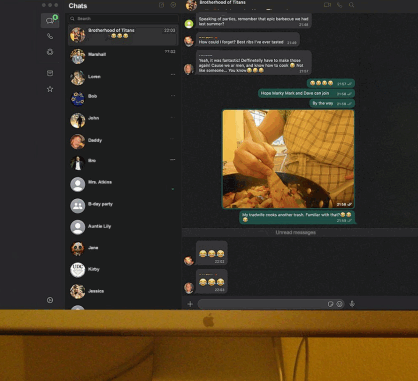Open the B-day party group chat

click(123, 205)
